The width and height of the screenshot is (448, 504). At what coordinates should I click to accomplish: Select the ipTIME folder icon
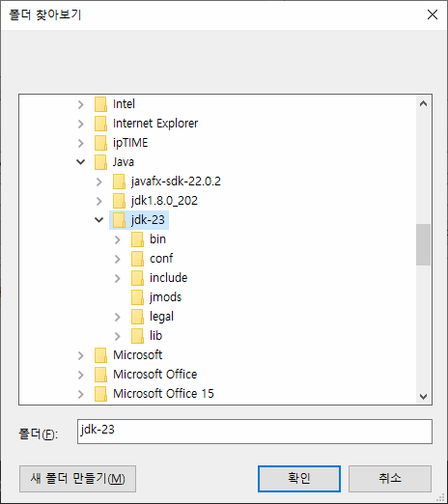click(100, 143)
